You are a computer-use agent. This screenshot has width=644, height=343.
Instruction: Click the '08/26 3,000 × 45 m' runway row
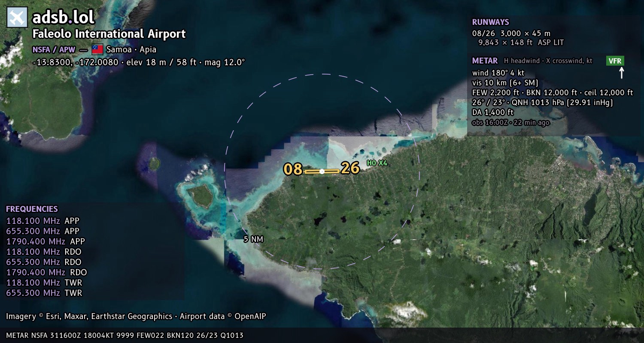(511, 33)
